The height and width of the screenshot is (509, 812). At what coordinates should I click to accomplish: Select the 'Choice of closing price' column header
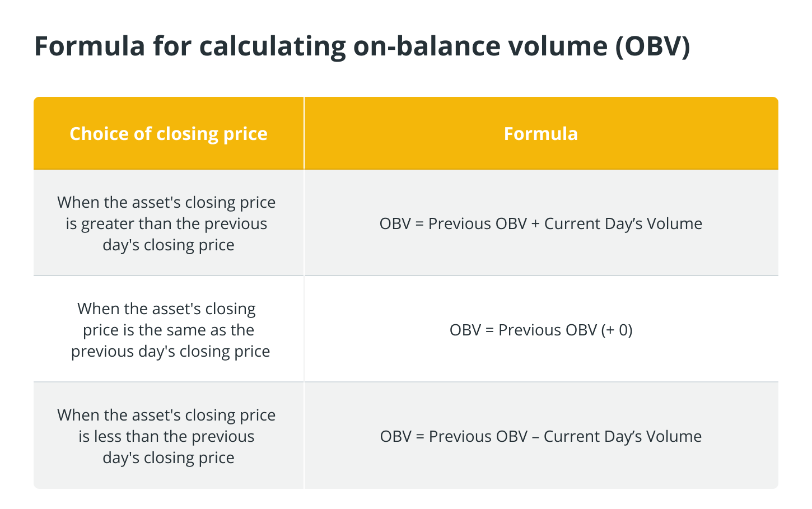tap(169, 134)
